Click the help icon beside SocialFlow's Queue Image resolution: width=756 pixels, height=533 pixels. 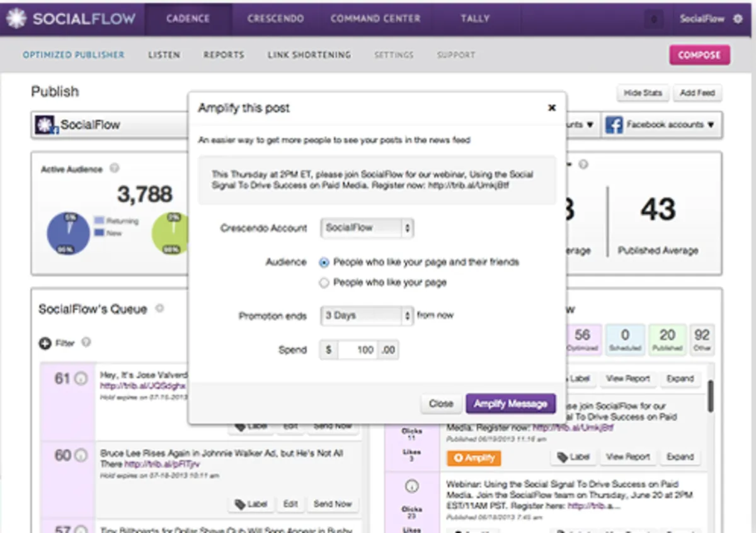point(160,309)
